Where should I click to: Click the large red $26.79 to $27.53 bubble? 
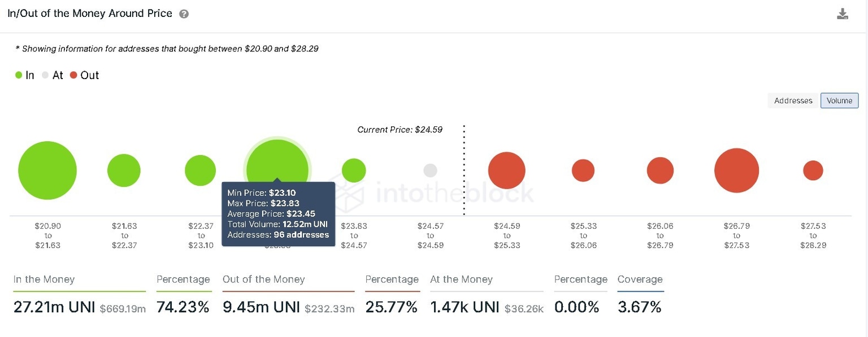tap(736, 170)
